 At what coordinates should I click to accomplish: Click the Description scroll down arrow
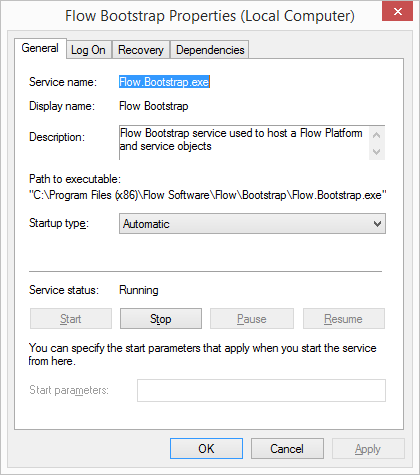tap(377, 152)
